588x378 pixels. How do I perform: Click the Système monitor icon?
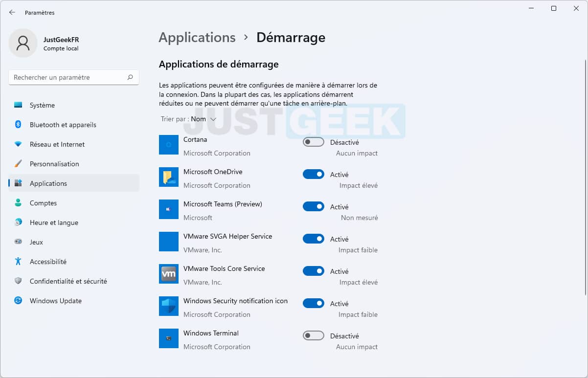pos(18,105)
